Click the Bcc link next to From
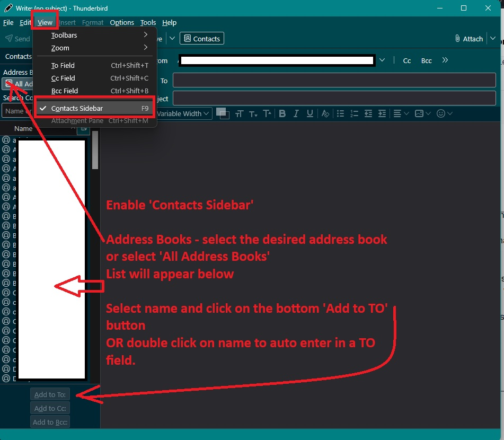 [426, 61]
